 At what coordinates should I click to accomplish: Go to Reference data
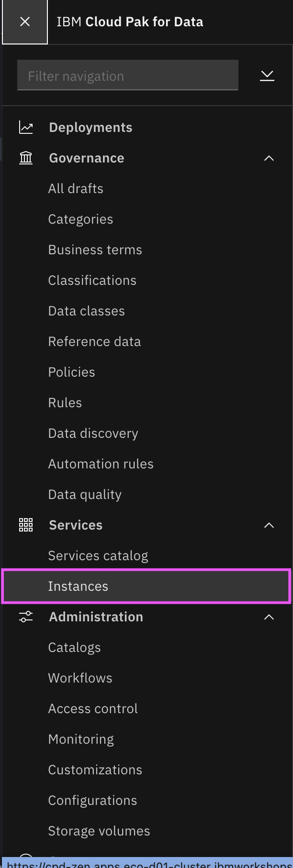(95, 342)
